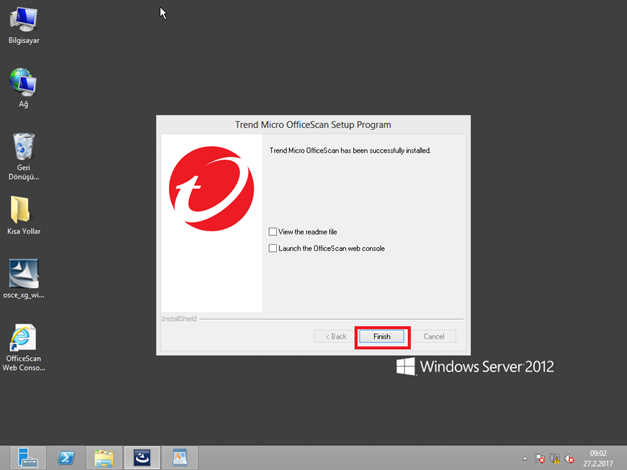Open the Bilgisayar desktop icon
627x470 pixels.
click(24, 25)
